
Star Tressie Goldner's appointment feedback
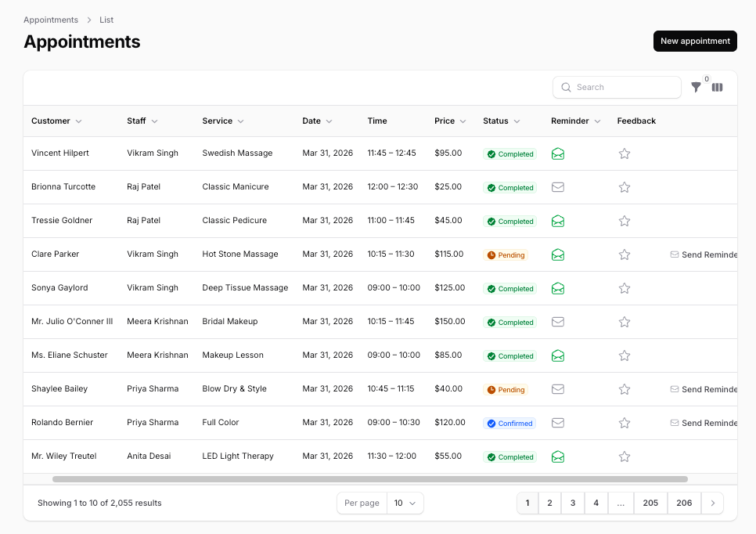(x=625, y=221)
